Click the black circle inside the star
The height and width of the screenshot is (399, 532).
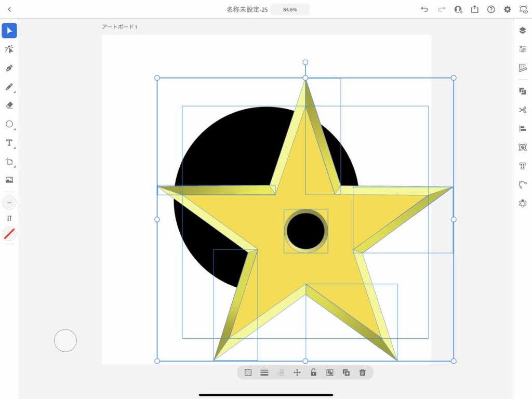click(305, 231)
